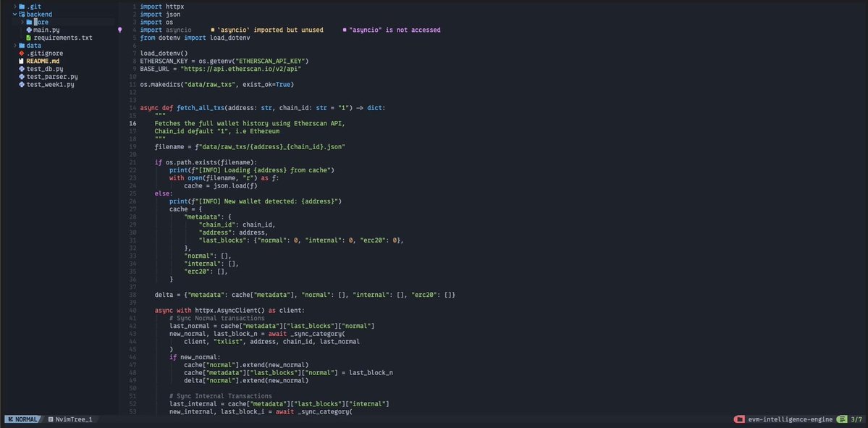Screen dimensions: 868x428
Task: Click the evm-intelligence-engine project name
Action: pos(790,420)
